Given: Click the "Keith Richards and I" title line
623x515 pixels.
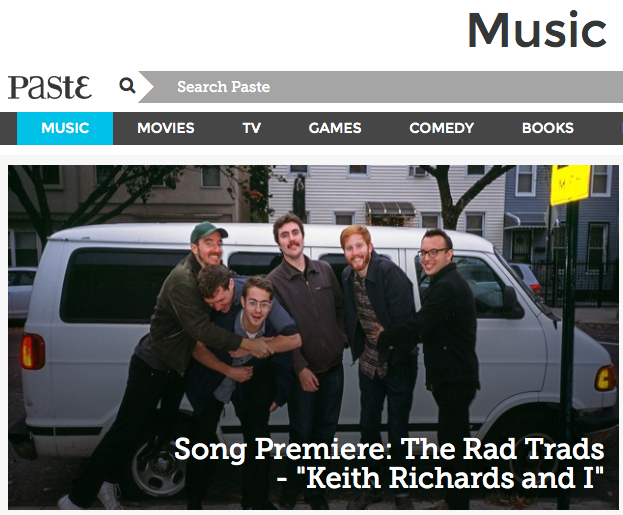Looking at the screenshot, I should click(x=440, y=478).
